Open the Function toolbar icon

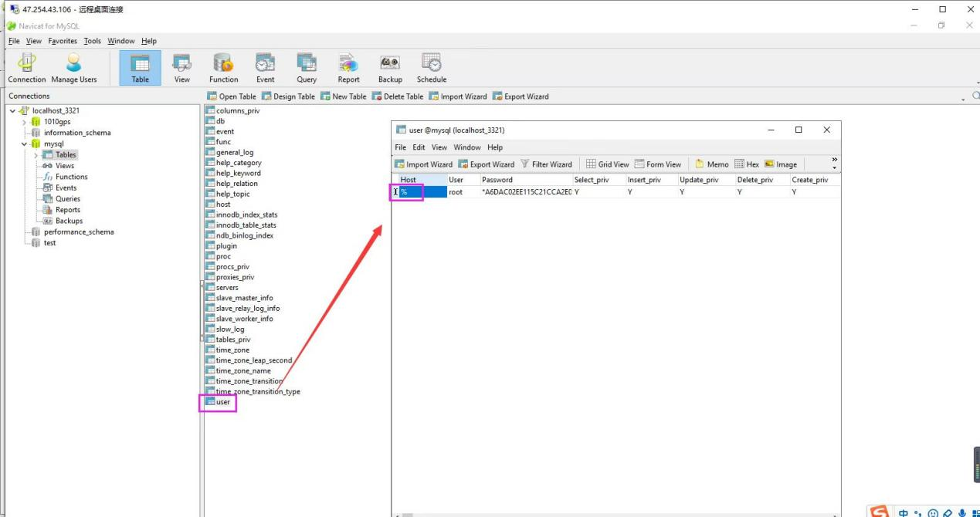(223, 68)
